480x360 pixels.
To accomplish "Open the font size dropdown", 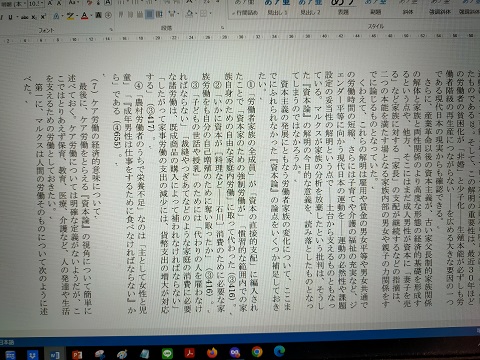I will (x=42, y=4).
